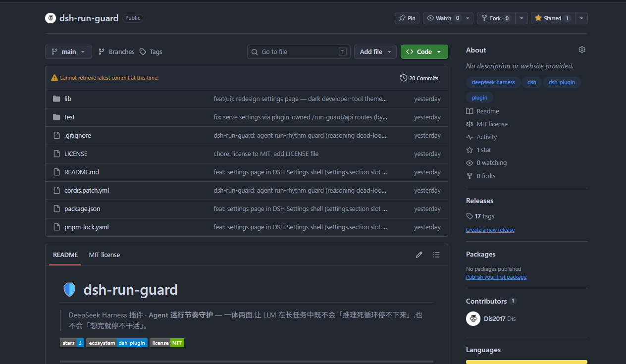The height and width of the screenshot is (364, 626).
Task: Select the dsh topic tag
Action: [x=532, y=82]
